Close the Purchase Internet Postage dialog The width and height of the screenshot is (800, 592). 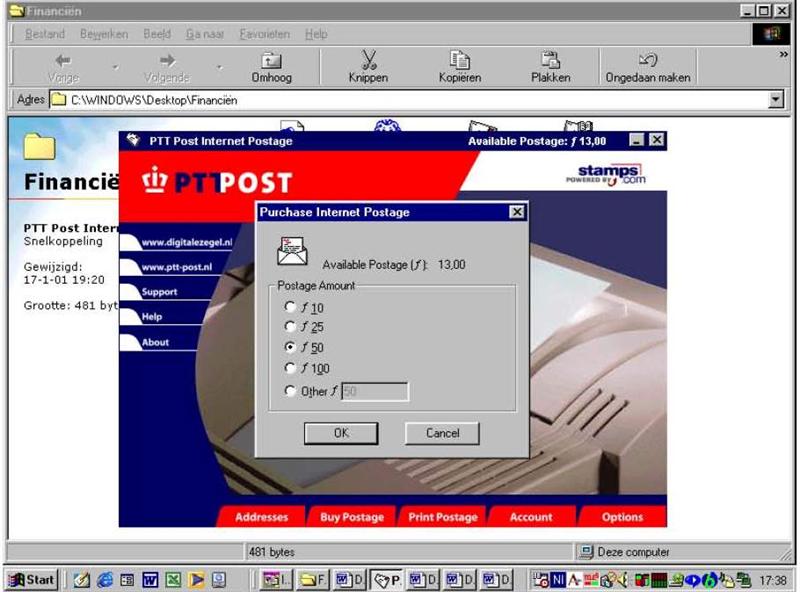tap(517, 212)
